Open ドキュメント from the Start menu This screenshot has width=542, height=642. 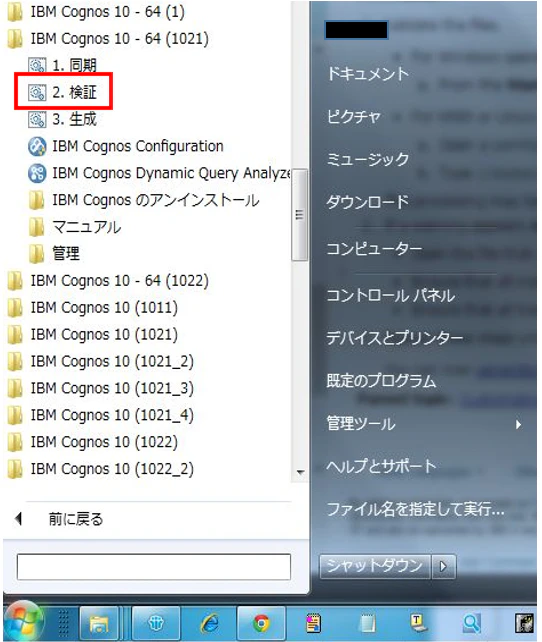(x=368, y=74)
